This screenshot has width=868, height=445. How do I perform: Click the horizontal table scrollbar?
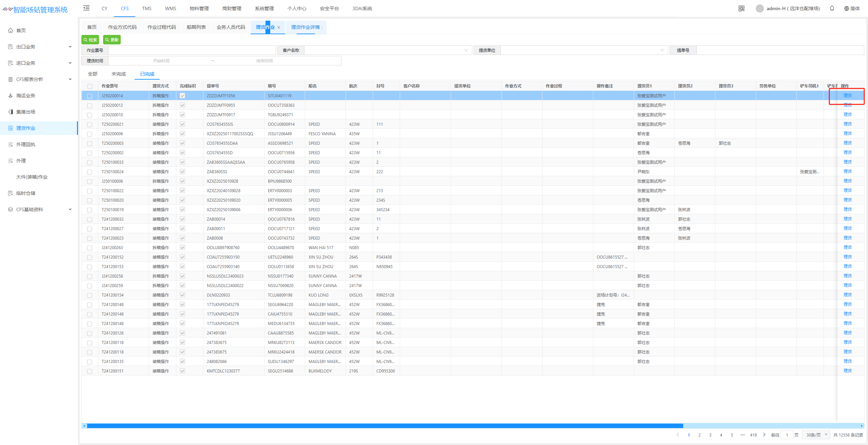coord(385,426)
